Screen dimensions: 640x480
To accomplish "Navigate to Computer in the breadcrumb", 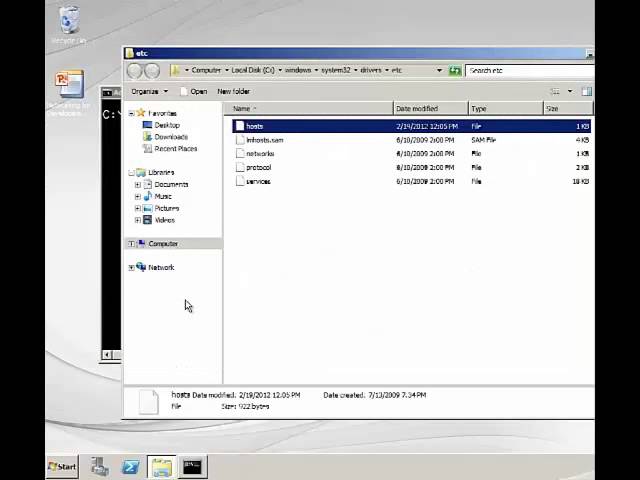I will (x=206, y=70).
